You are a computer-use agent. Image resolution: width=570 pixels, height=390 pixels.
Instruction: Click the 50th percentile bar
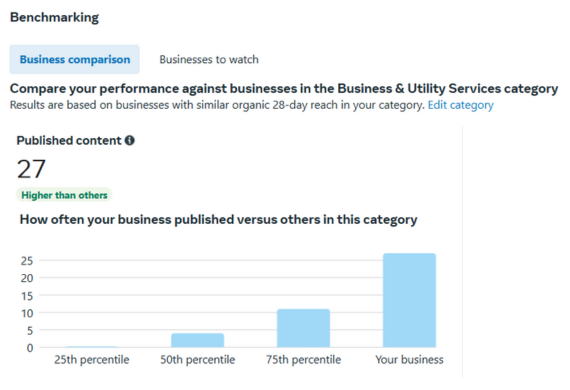(198, 340)
